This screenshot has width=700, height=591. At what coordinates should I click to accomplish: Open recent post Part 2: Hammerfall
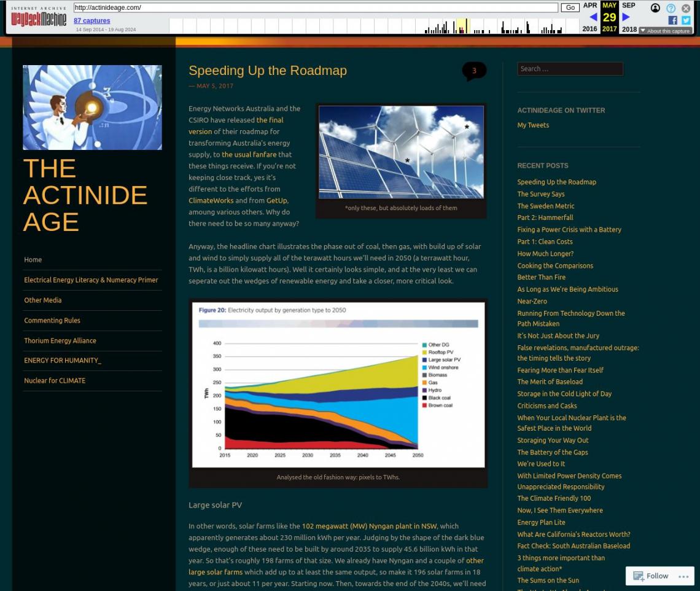545,217
